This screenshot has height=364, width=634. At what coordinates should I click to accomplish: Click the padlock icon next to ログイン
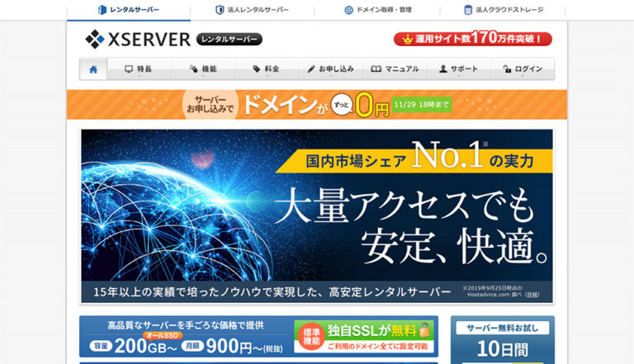point(507,69)
